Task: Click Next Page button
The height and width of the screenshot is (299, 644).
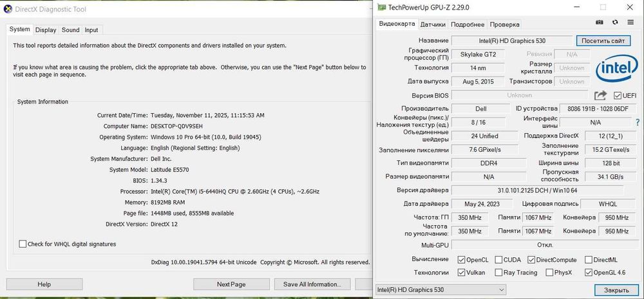Action: pyautogui.click(x=231, y=284)
